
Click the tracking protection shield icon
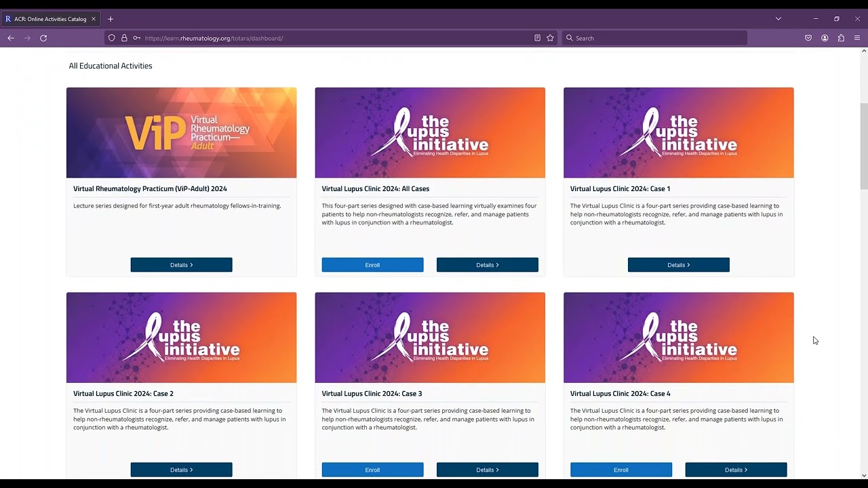click(x=112, y=38)
